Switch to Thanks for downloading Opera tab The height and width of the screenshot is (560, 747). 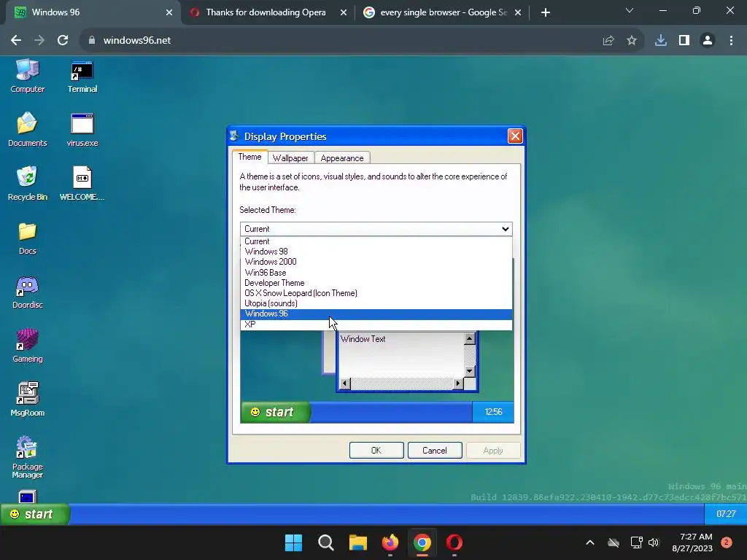pos(266,12)
